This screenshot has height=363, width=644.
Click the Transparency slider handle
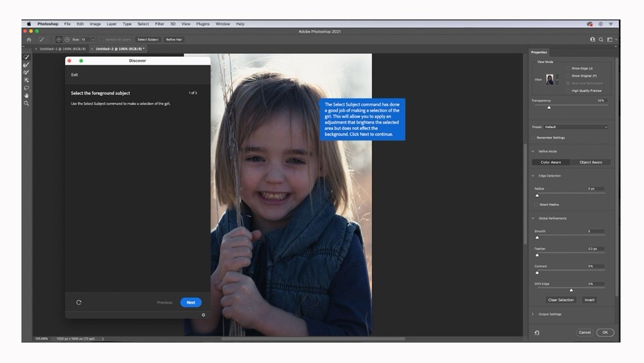[x=549, y=107]
